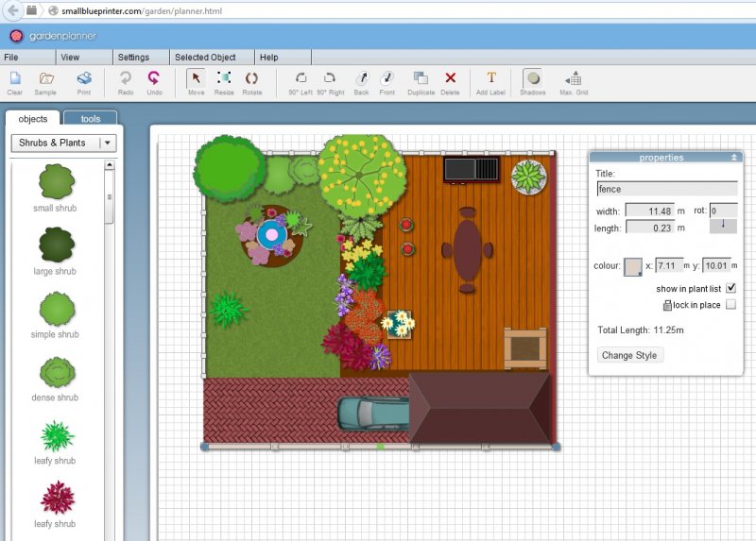The image size is (756, 541).
Task: Open the fence colour swatch
Action: [x=632, y=266]
